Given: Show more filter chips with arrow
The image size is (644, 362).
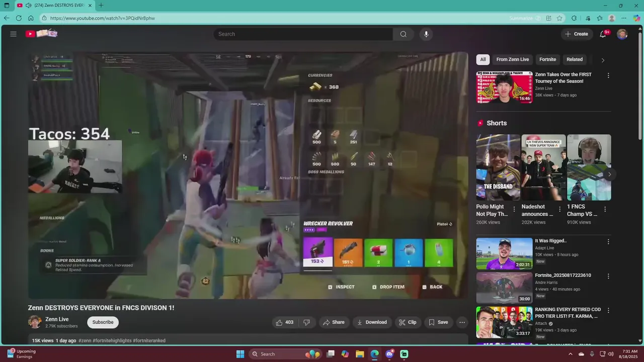Looking at the screenshot, I should coord(603,60).
